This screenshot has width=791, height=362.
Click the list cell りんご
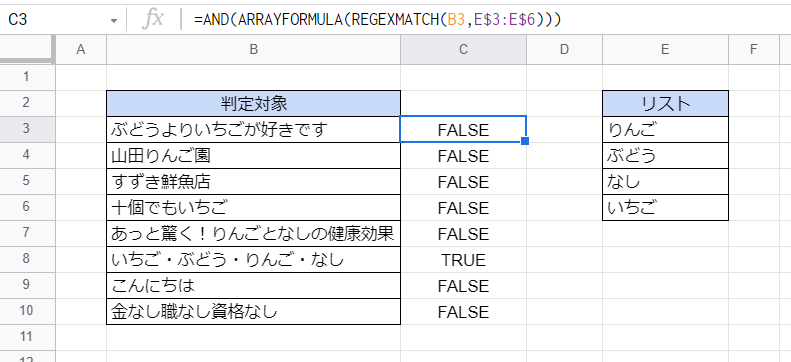[665, 130]
